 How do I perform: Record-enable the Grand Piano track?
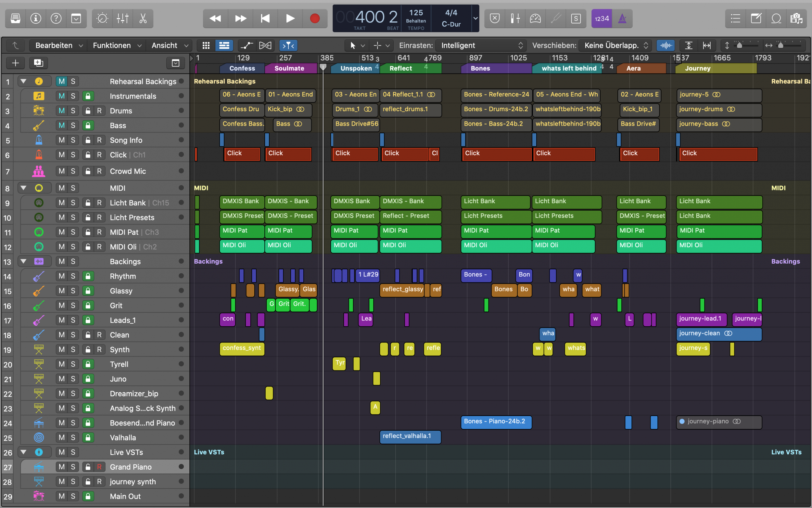pos(99,467)
